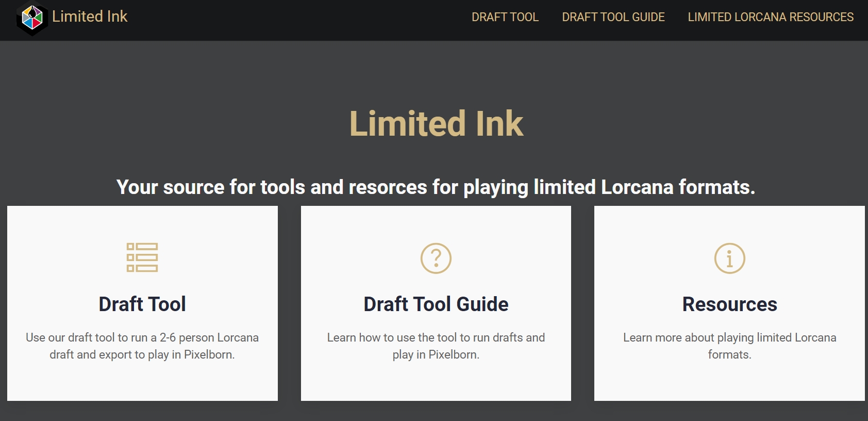Click the info circle icon above Resources
This screenshot has width=868, height=421.
pyautogui.click(x=729, y=258)
